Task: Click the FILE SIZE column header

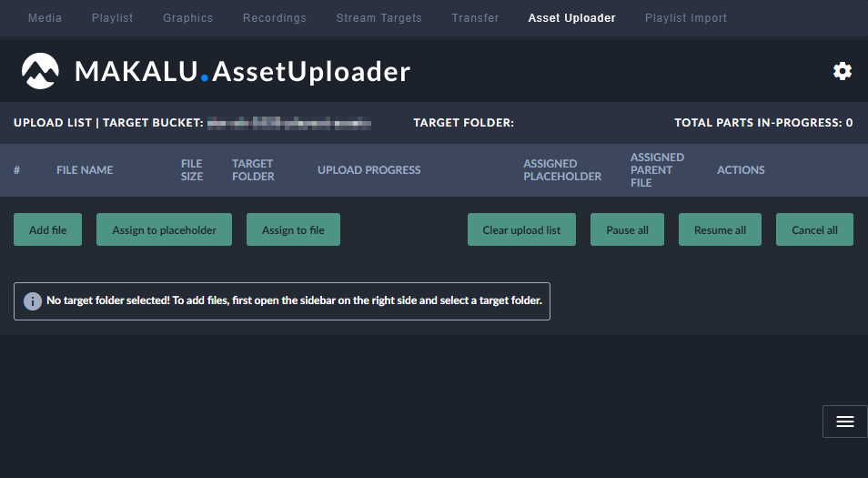Action: [x=192, y=170]
